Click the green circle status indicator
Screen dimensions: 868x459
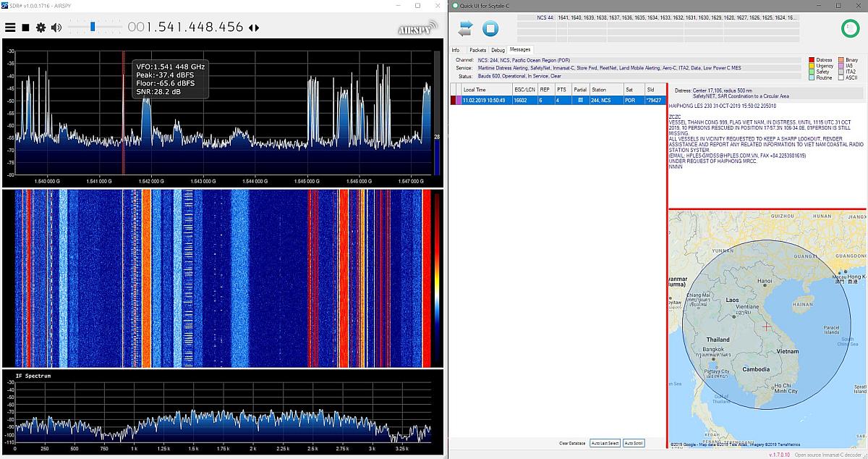coord(851,28)
